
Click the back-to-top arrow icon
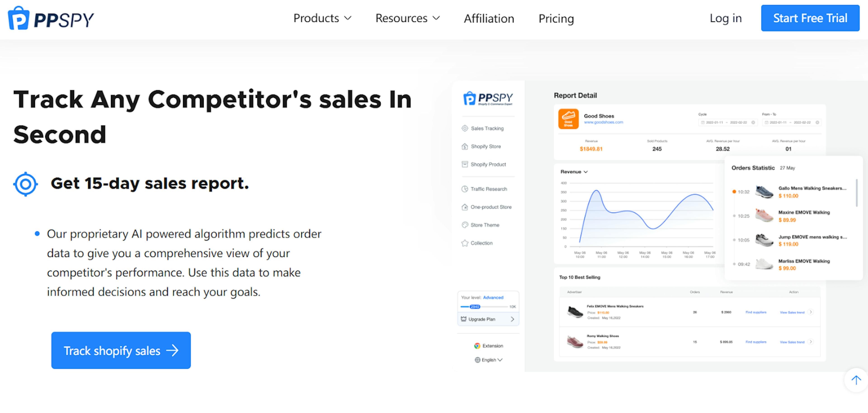coord(856,380)
